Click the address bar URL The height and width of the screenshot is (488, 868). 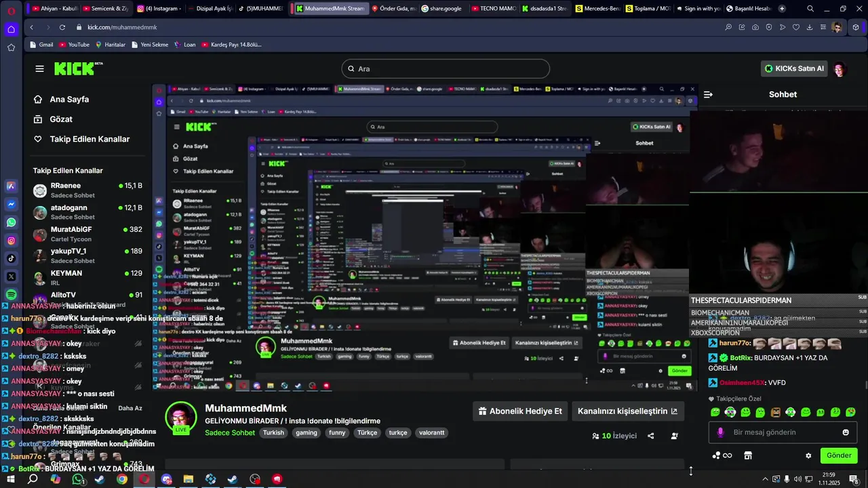click(123, 27)
